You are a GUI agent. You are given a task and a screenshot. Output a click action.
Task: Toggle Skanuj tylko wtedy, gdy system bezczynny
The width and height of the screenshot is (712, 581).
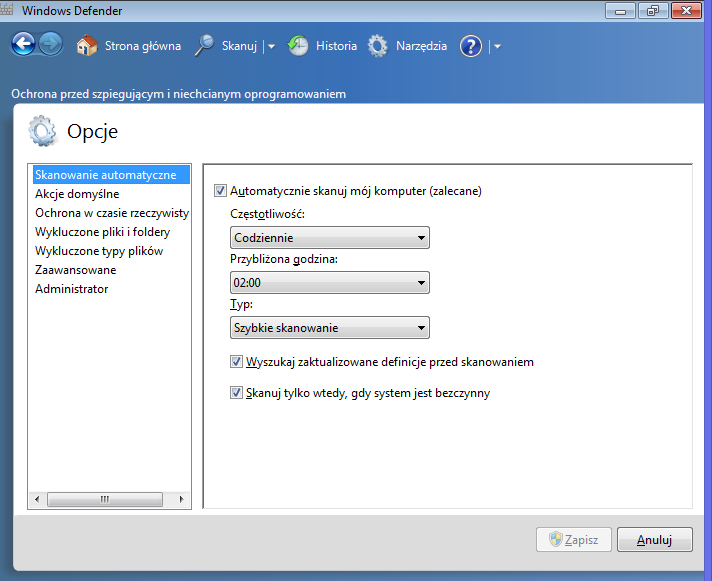click(x=236, y=393)
